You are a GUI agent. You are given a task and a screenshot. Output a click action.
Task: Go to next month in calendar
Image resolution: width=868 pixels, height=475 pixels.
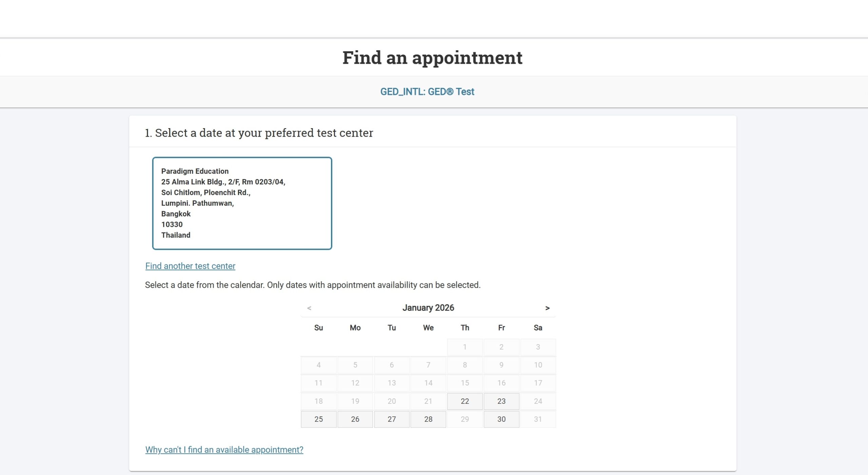point(547,308)
